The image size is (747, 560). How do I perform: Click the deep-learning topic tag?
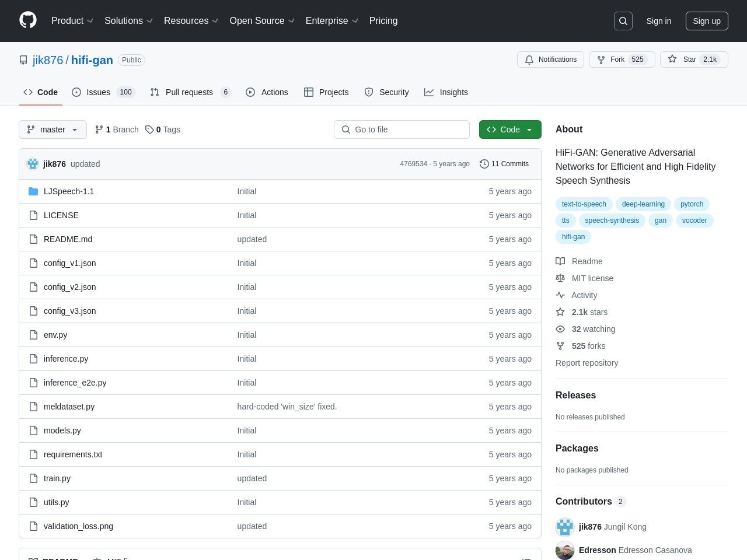pos(643,204)
